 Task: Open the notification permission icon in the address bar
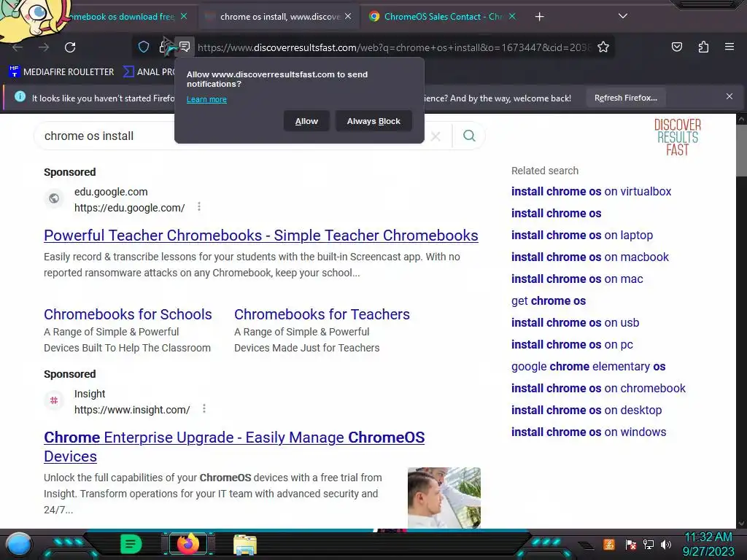(x=185, y=47)
